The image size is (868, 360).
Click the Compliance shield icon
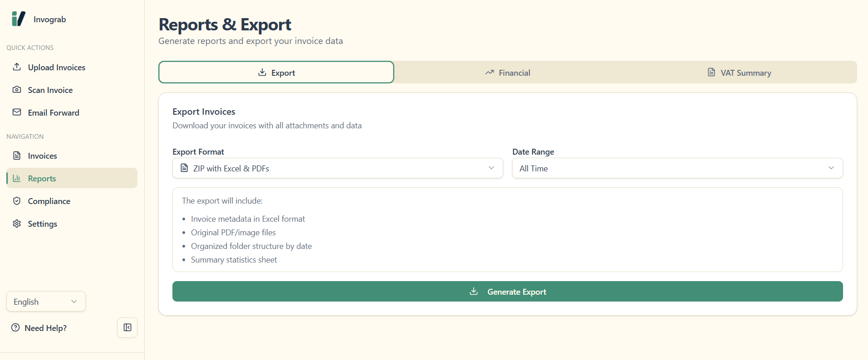17,201
